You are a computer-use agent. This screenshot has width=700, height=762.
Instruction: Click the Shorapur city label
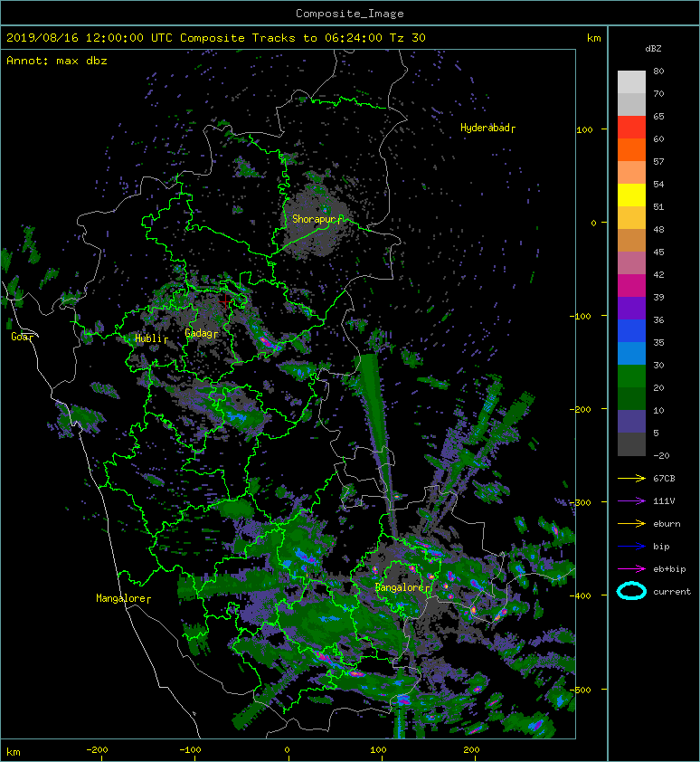point(317,219)
